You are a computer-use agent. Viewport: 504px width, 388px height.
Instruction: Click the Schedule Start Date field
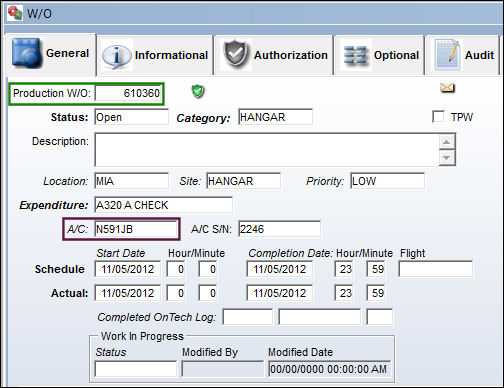pos(127,269)
